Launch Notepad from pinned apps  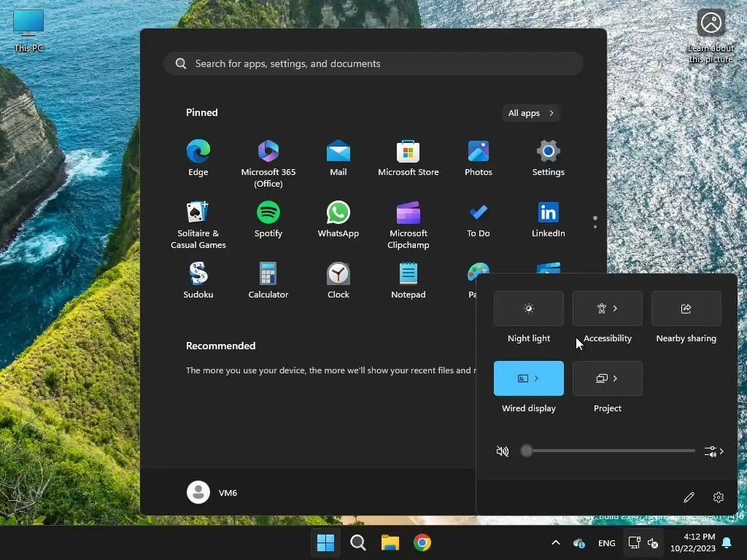tap(409, 281)
